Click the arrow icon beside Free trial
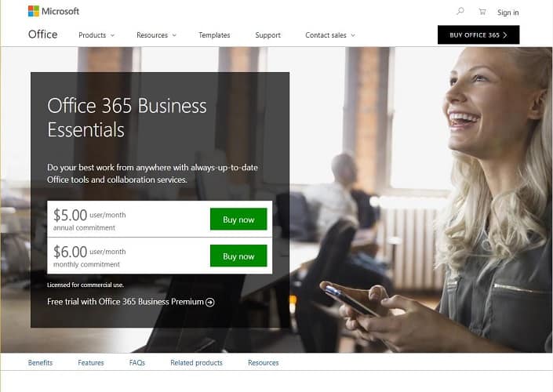Screen dimensions: 553x392 click(210, 302)
